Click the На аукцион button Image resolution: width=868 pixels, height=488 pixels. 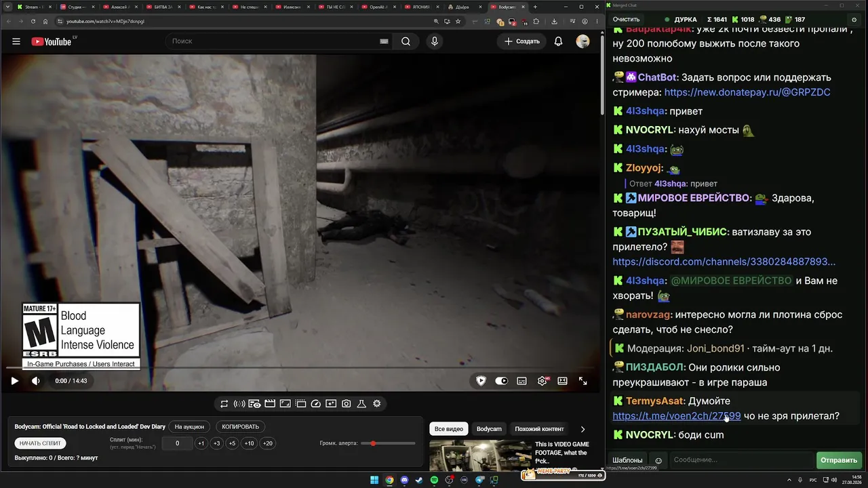click(x=189, y=427)
